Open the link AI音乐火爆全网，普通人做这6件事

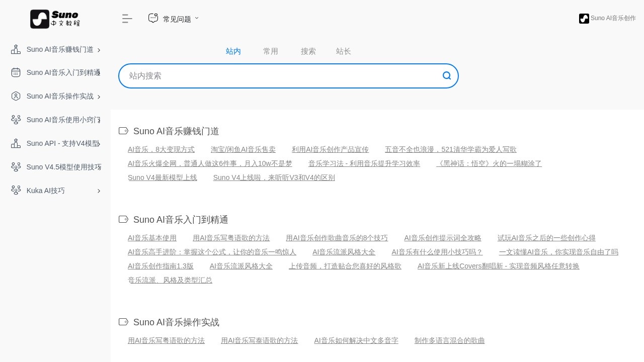[x=210, y=163]
